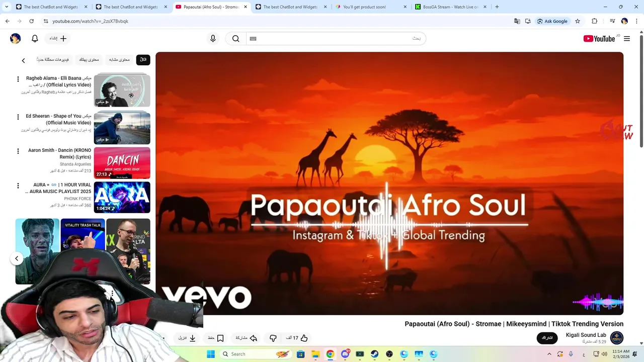The height and width of the screenshot is (362, 644).
Task: Show hidden system tray icons
Action: point(549,354)
